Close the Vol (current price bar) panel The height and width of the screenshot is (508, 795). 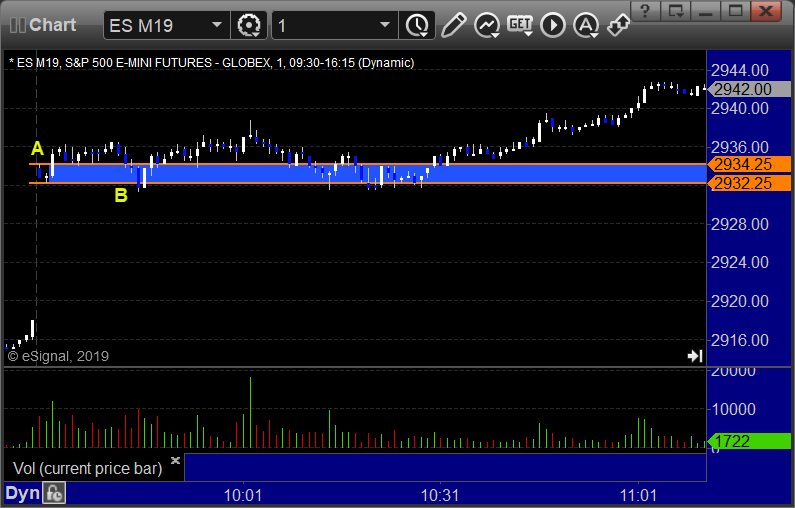point(175,460)
